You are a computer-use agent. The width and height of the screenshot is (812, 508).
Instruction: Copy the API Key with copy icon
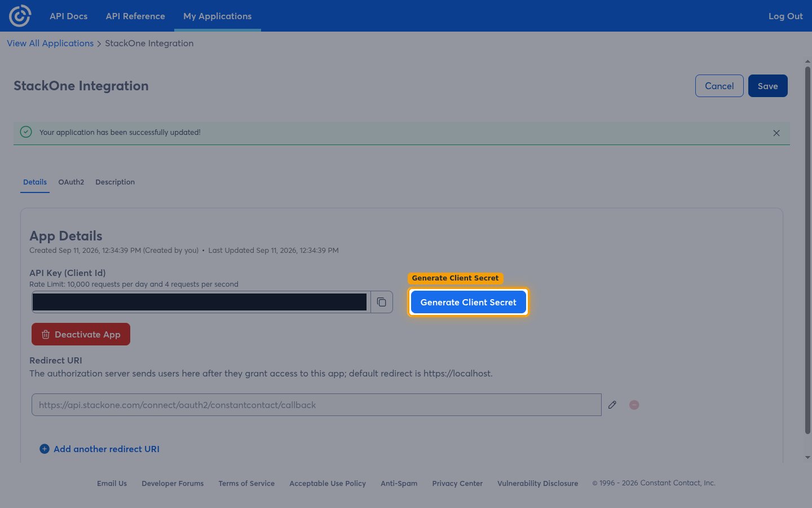(x=382, y=302)
